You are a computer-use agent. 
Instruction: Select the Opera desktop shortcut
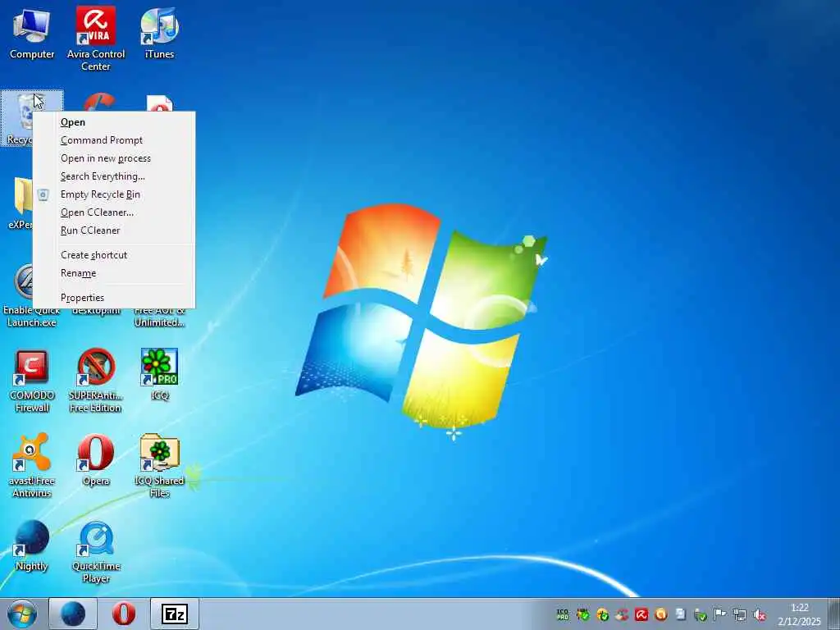pos(96,460)
